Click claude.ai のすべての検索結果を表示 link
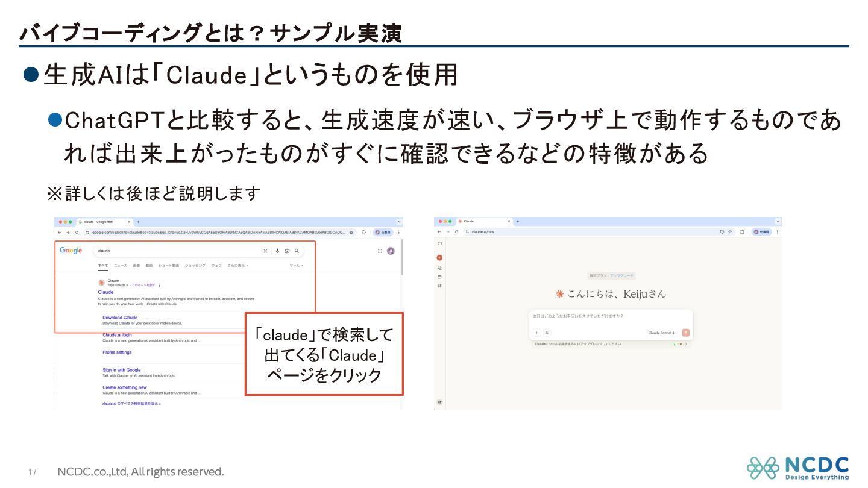 coord(131,404)
